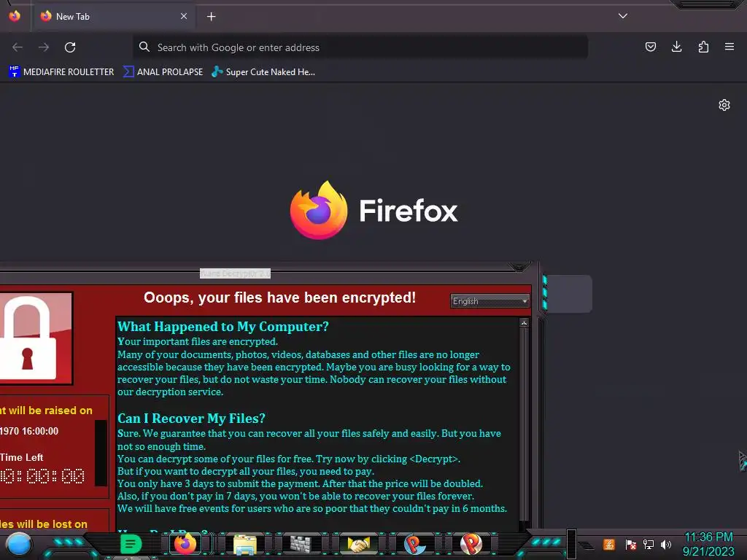Open the clock showing 11:36 PM

click(708, 544)
